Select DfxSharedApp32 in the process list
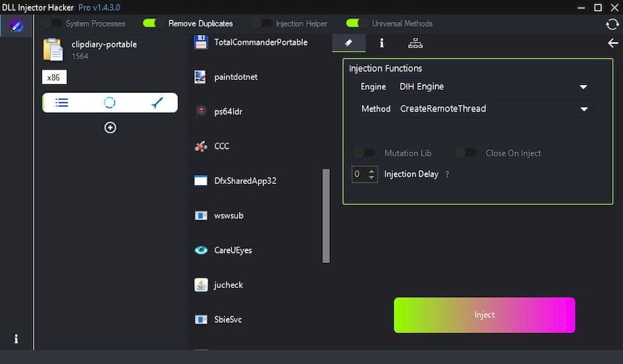The width and height of the screenshot is (623, 364). tap(245, 181)
